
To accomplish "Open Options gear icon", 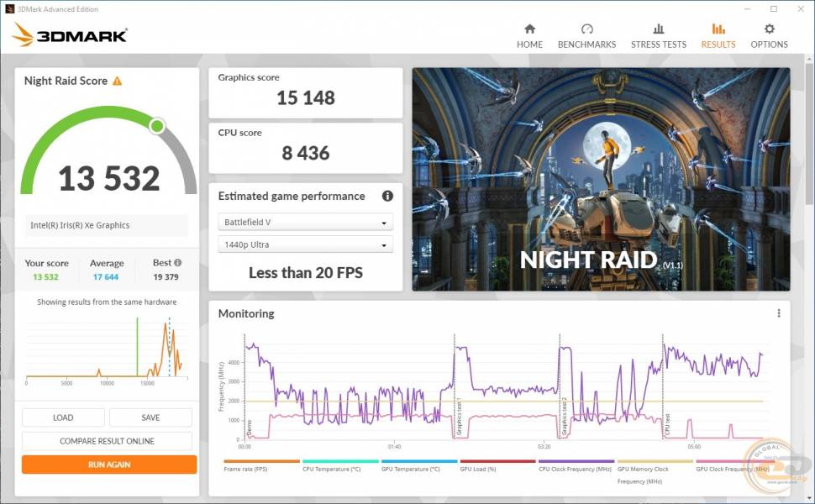I will [770, 29].
